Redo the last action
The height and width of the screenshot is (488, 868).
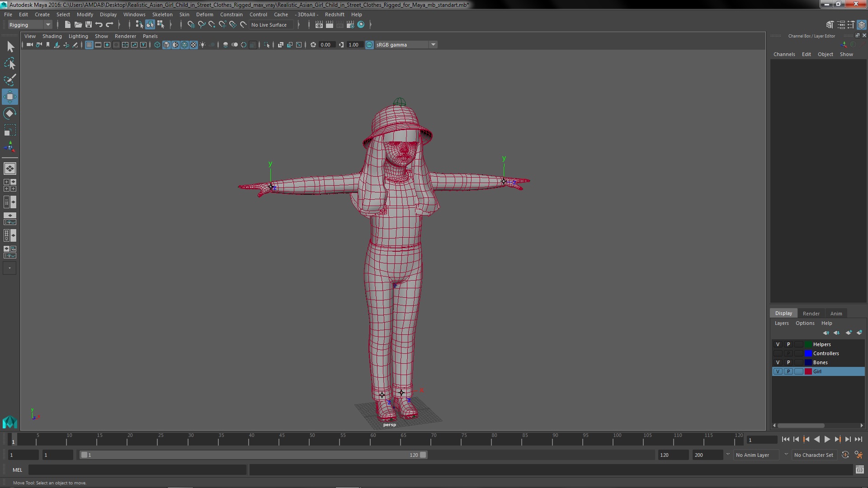pyautogui.click(x=109, y=25)
